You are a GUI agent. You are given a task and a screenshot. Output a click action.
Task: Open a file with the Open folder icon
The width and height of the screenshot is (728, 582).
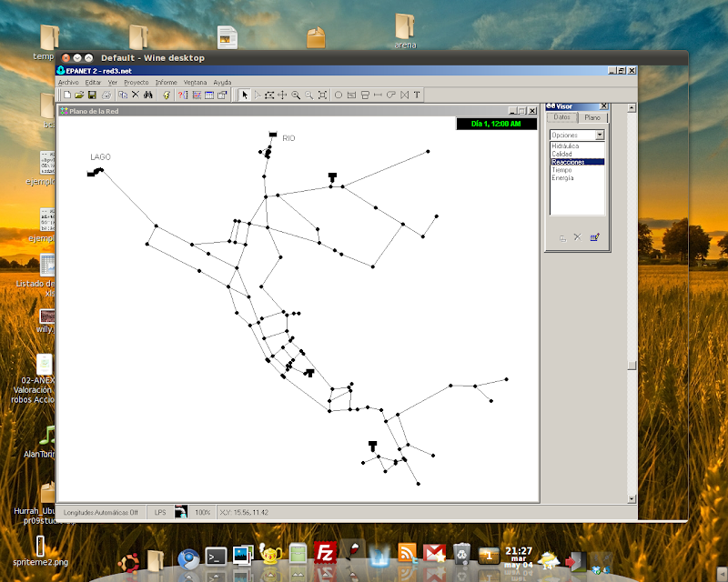click(x=79, y=95)
